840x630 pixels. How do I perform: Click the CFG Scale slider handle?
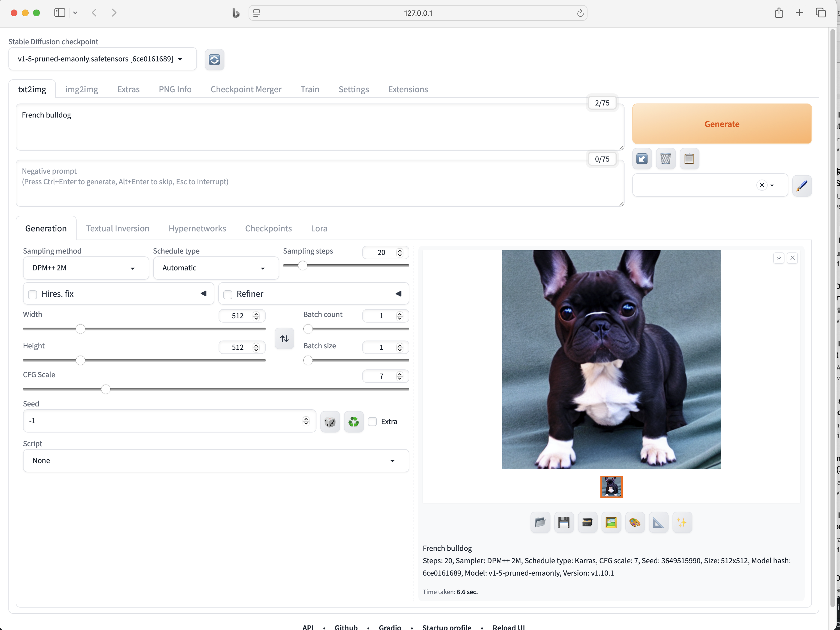(x=106, y=389)
